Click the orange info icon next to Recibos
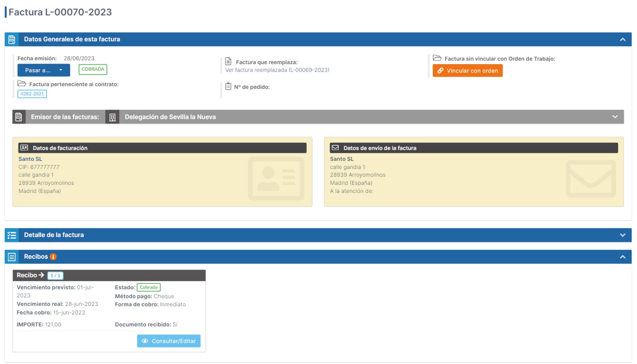The width and height of the screenshot is (637, 364). (53, 257)
